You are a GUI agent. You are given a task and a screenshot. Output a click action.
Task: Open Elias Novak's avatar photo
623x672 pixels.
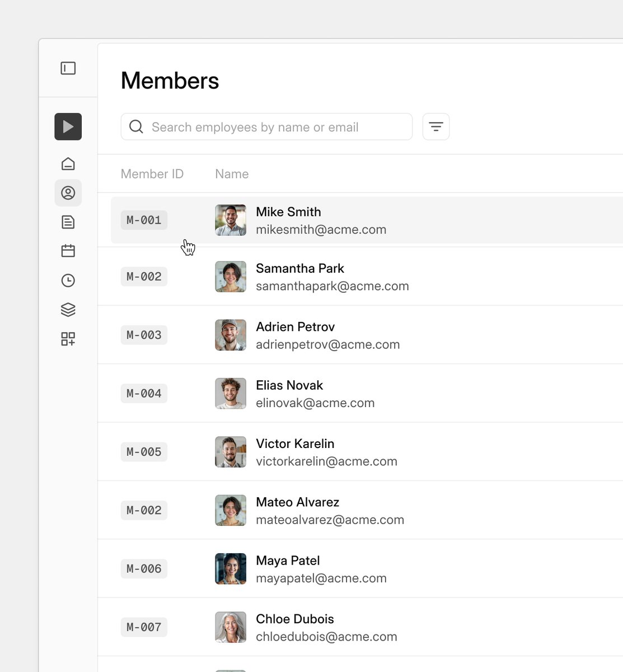pos(231,393)
